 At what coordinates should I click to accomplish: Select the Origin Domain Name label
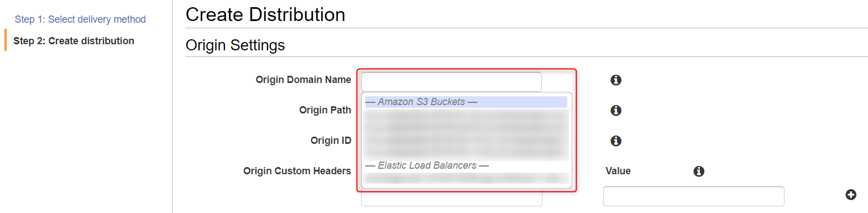pos(303,80)
